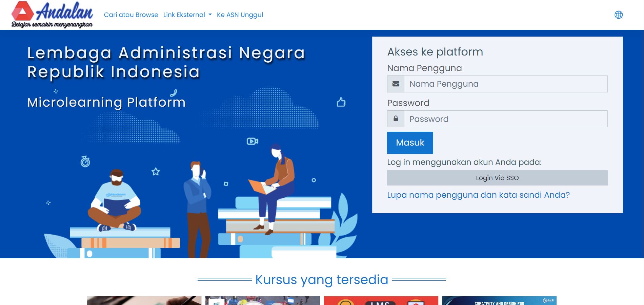Click the padlock icon beside Password field
The height and width of the screenshot is (305, 644).
396,119
